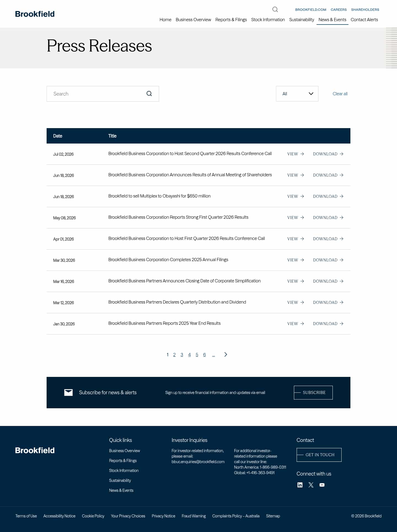Go to page 2 of results
This screenshot has height=532, width=397.
click(174, 355)
